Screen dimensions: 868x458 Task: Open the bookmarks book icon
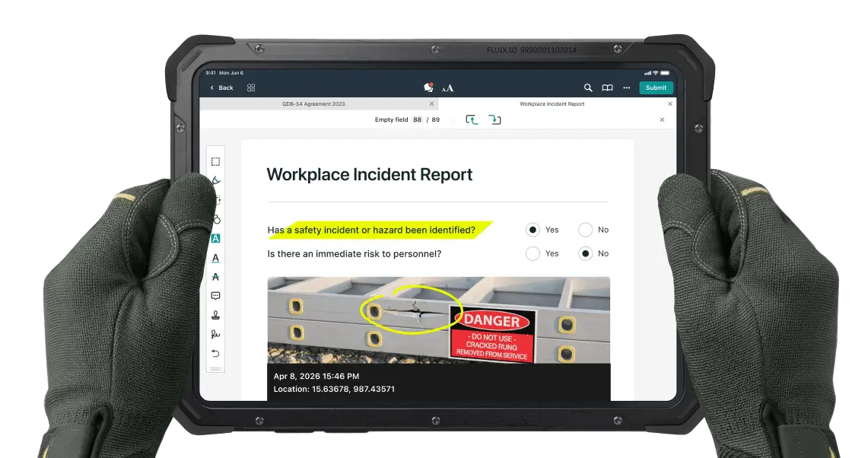[607, 87]
